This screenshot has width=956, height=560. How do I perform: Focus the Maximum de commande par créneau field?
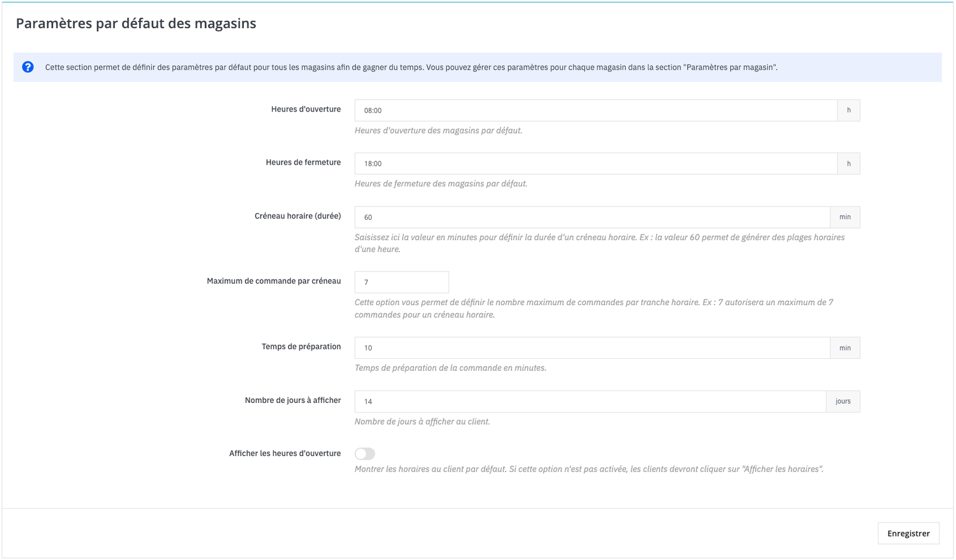pos(402,282)
